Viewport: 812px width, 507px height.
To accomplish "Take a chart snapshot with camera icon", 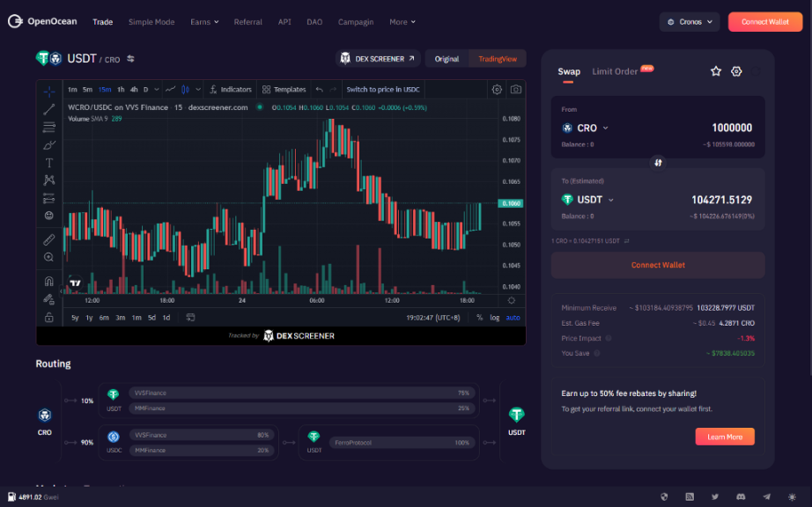I will click(x=515, y=89).
